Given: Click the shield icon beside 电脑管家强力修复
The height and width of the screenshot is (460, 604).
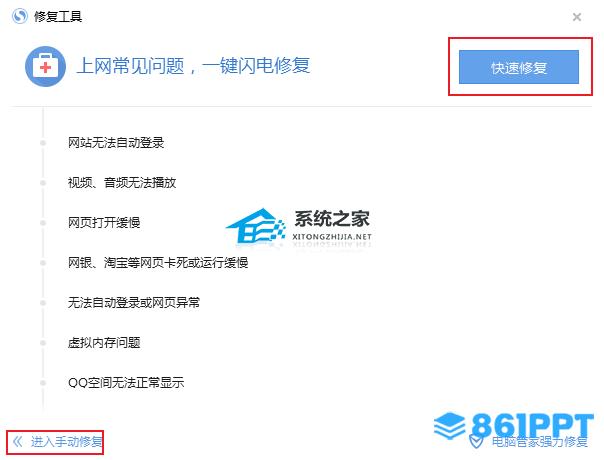Looking at the screenshot, I should (x=476, y=441).
